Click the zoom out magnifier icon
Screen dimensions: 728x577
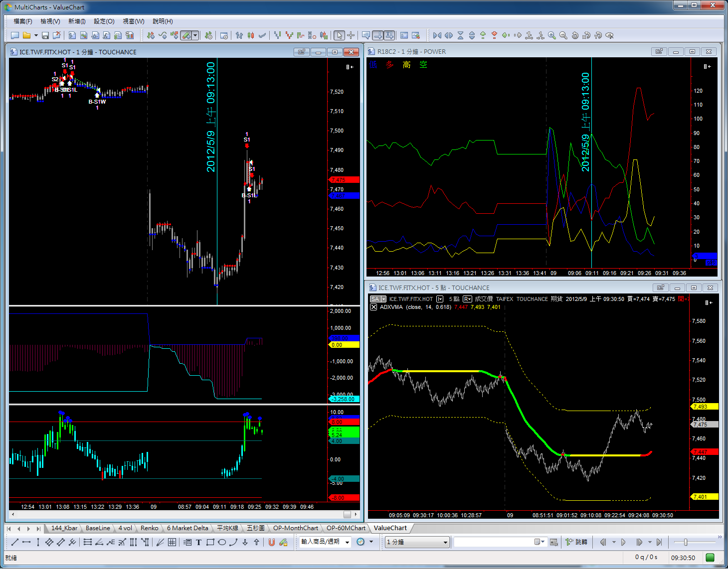563,35
